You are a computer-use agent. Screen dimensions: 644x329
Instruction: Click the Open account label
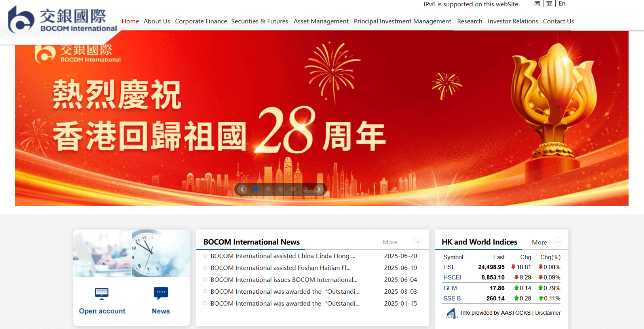point(102,311)
